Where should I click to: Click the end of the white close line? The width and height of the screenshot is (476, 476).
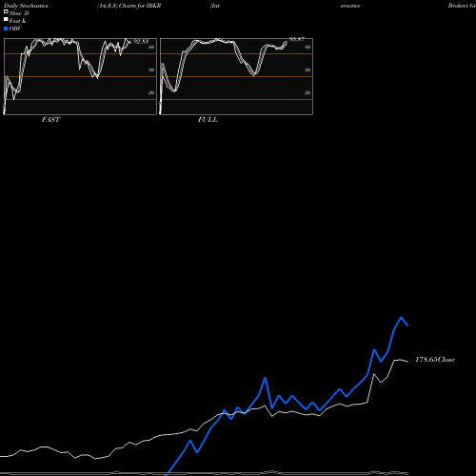click(x=408, y=362)
